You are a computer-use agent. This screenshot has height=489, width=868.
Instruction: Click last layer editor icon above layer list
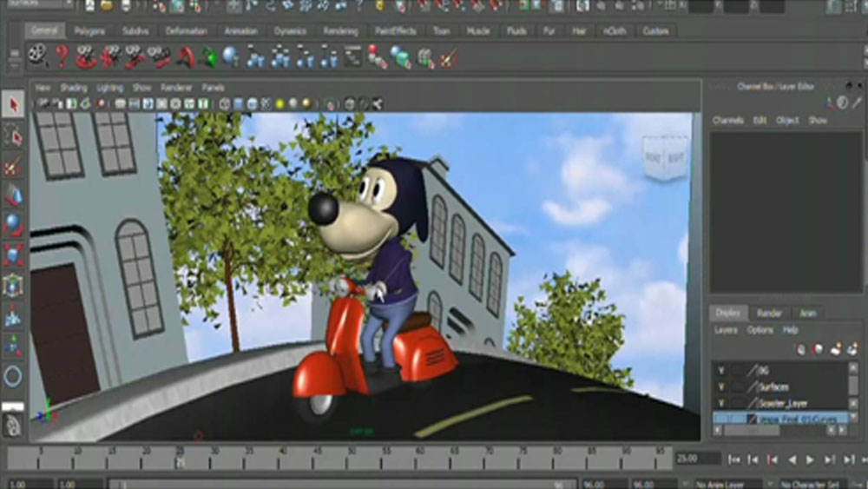tap(852, 349)
